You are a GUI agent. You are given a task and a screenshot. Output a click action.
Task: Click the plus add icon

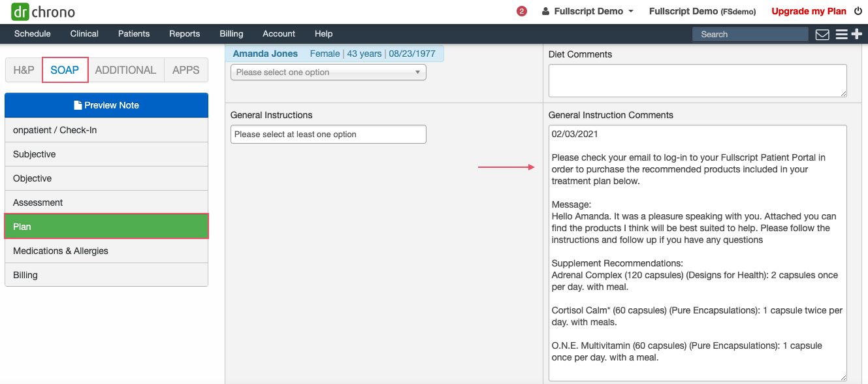tap(857, 35)
